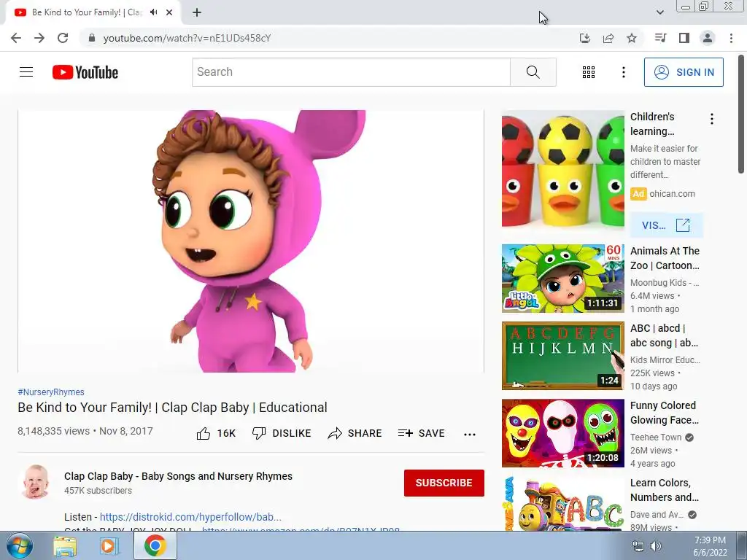This screenshot has width=747, height=560.
Task: Click the browser address bar URL
Action: (x=187, y=38)
